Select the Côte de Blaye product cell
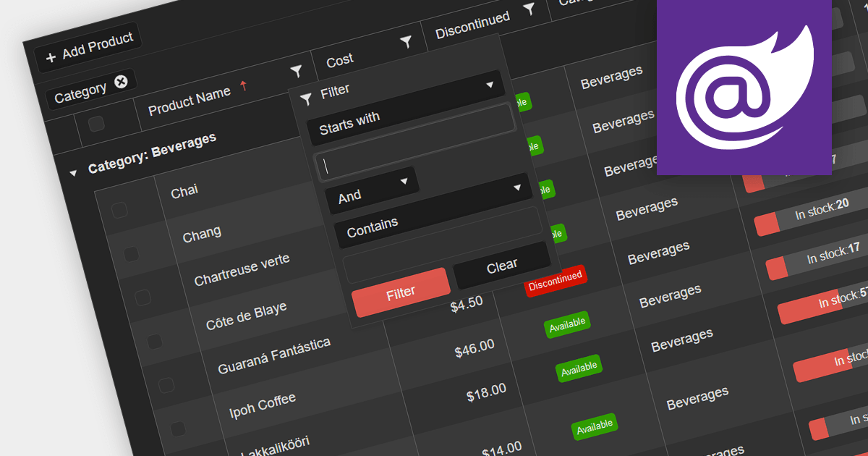Screen dimensions: 868x456 click(x=247, y=316)
